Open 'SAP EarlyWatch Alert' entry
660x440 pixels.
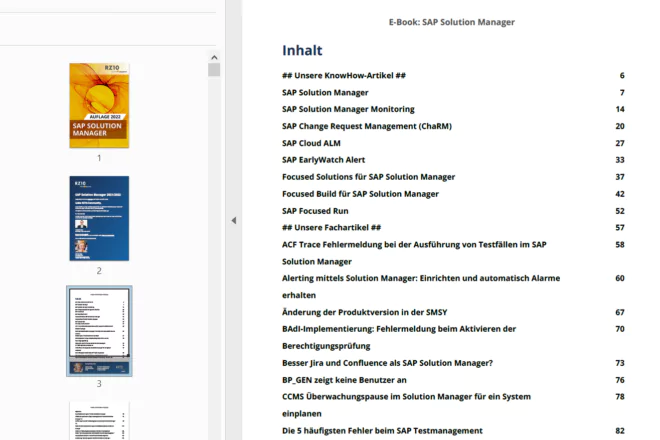coord(323,160)
